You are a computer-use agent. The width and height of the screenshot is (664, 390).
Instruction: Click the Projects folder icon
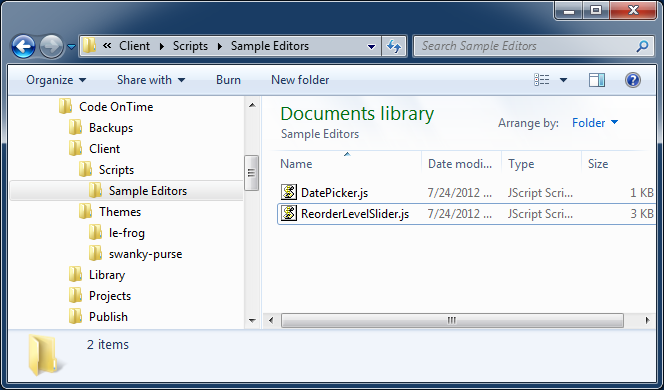[x=75, y=295]
